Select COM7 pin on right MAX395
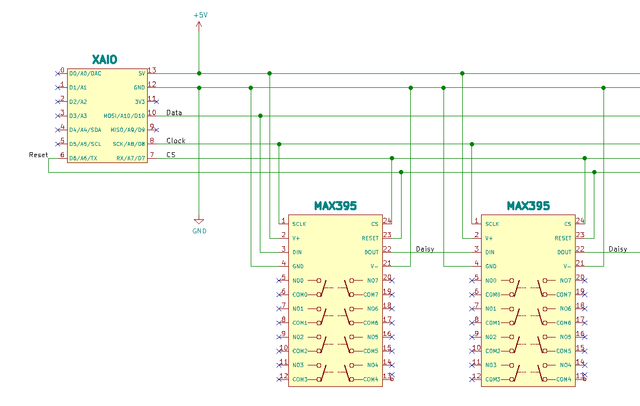Image resolution: width=640 pixels, height=406 pixels. tap(564, 295)
